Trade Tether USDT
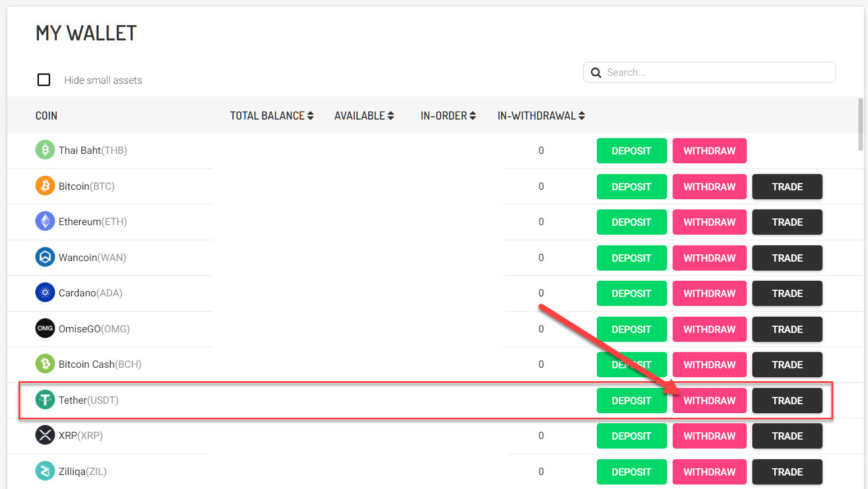Screen dimensions: 868x489 pos(787,400)
